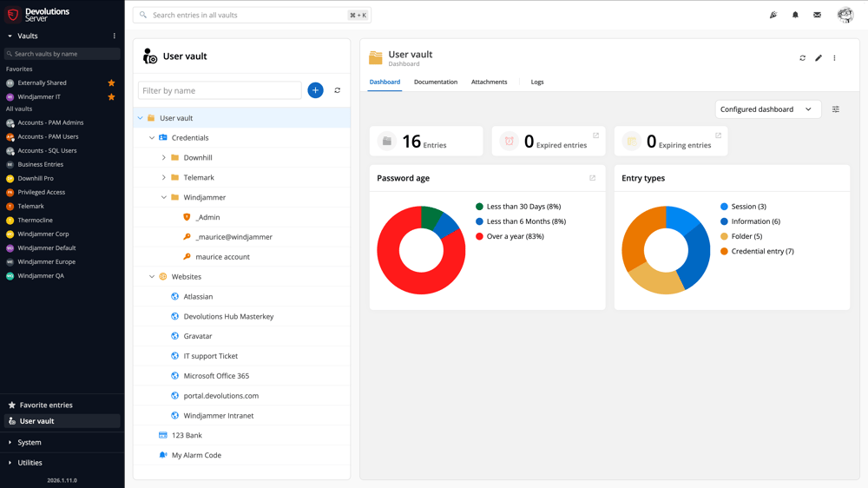Open the Windjammer QA vault
Viewport: 868px width, 488px height.
point(41,276)
